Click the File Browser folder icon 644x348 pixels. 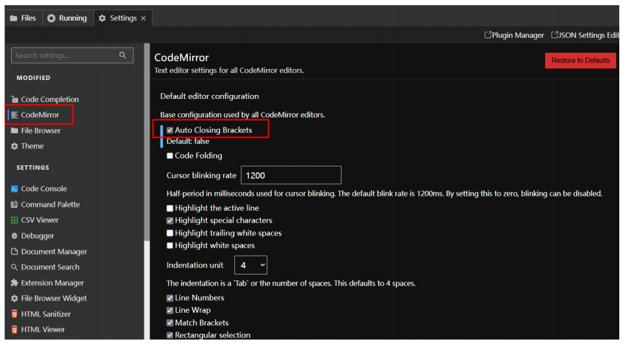tap(14, 131)
